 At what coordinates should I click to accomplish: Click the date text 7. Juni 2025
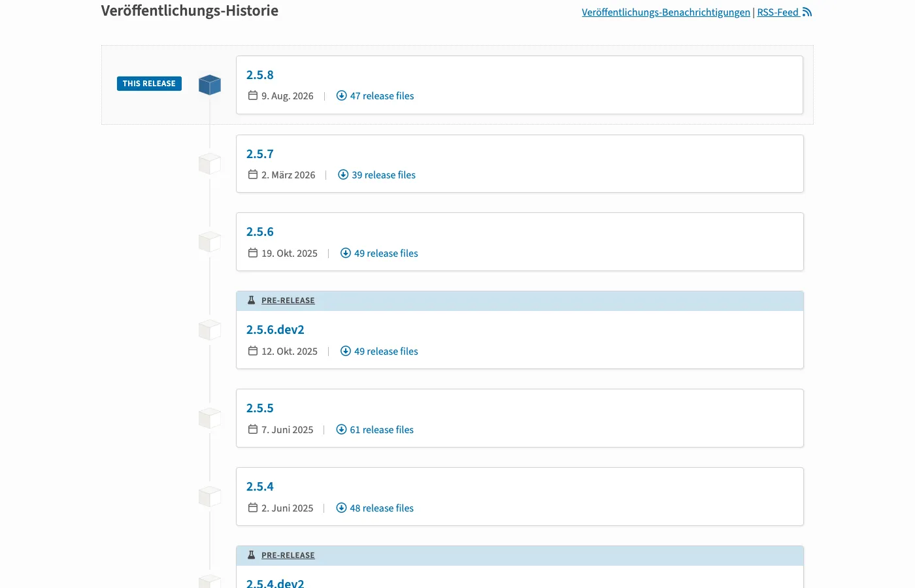coord(288,430)
